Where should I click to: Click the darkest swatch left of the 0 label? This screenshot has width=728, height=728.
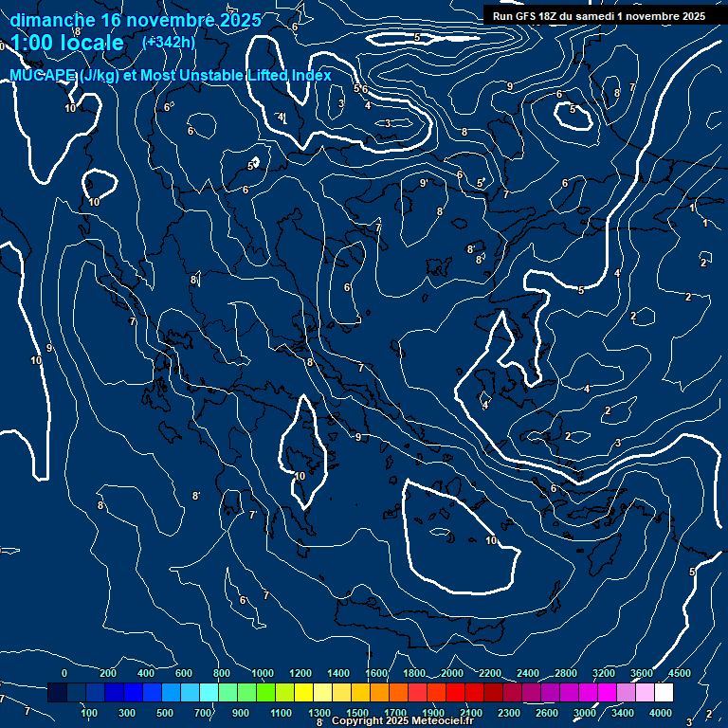(x=57, y=692)
